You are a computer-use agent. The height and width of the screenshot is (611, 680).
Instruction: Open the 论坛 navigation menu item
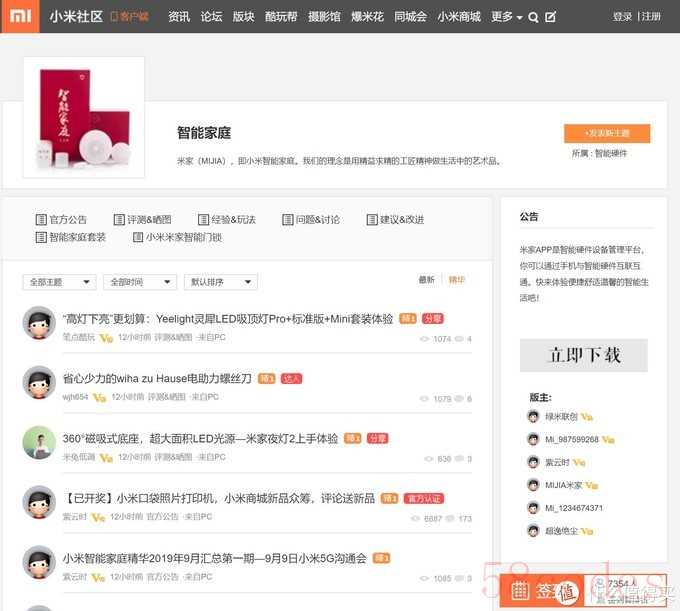pyautogui.click(x=211, y=17)
